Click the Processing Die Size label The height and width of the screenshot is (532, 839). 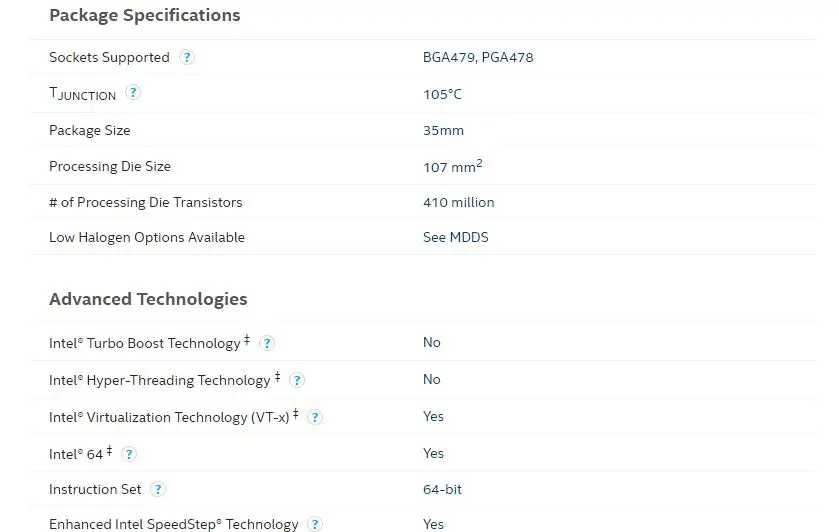(109, 167)
